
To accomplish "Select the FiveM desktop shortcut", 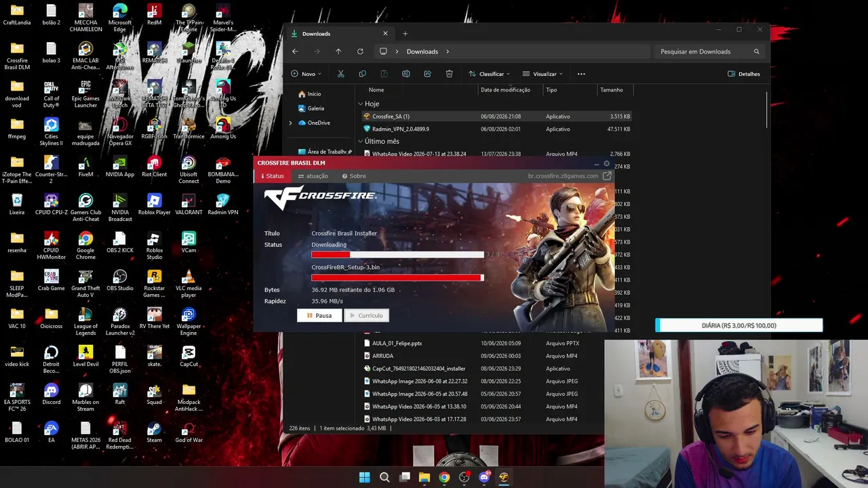I will pyautogui.click(x=85, y=167).
